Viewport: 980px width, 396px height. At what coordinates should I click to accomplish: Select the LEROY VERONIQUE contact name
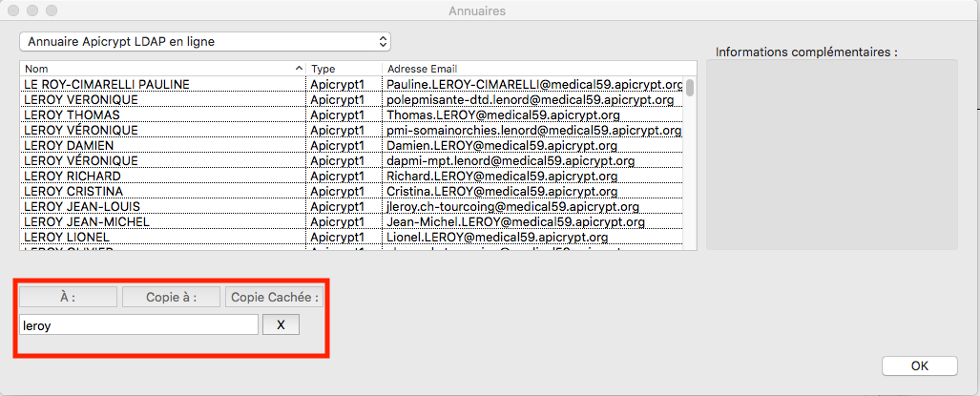(80, 99)
